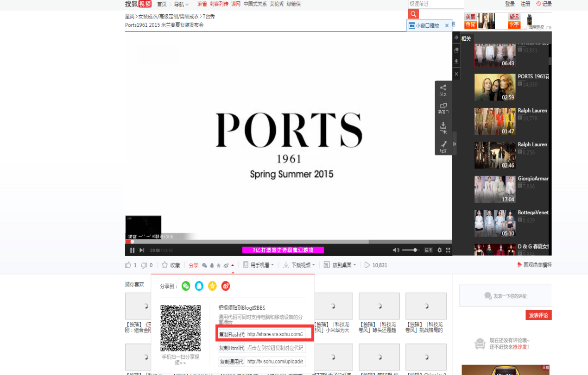Click the 复制通用代 copy button
The image size is (588, 375).
tap(232, 362)
